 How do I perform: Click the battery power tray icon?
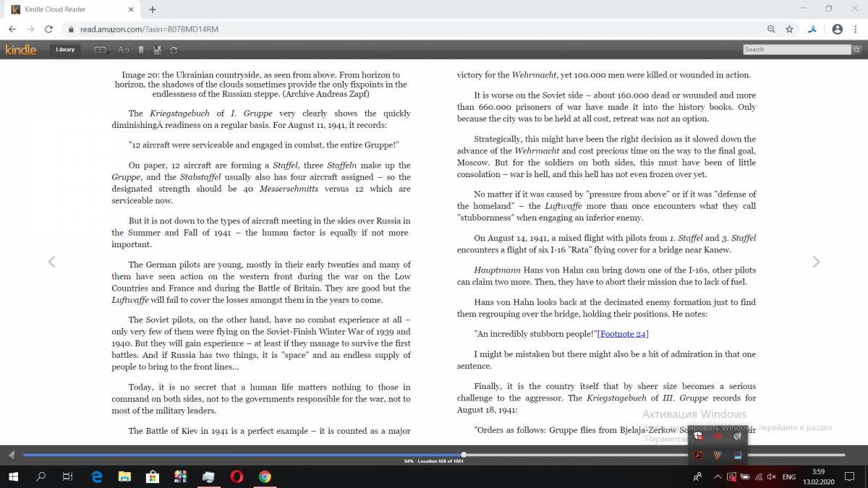pyautogui.click(x=744, y=477)
